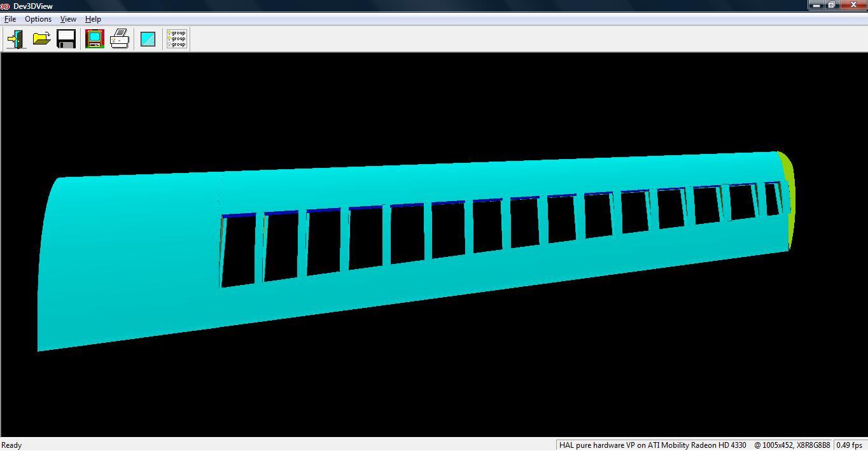Open a file with the yellow folder icon
Image resolution: width=868 pixels, height=451 pixels.
tap(41, 39)
